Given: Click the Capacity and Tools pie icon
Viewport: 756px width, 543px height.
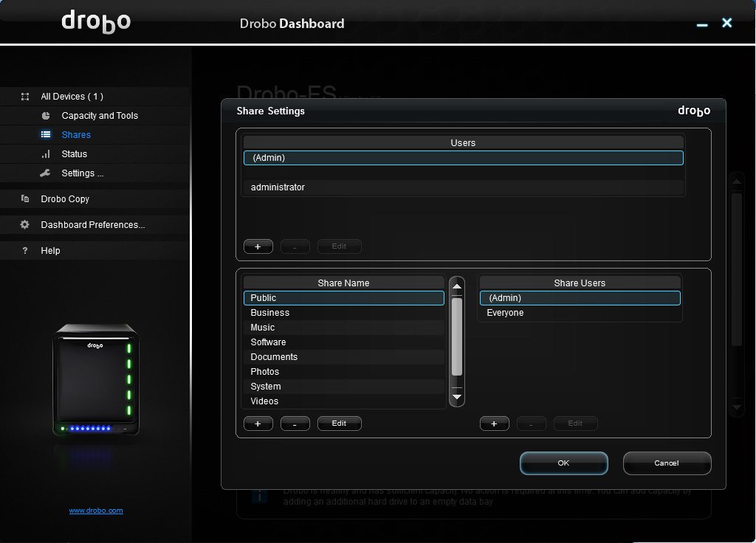Looking at the screenshot, I should [46, 116].
